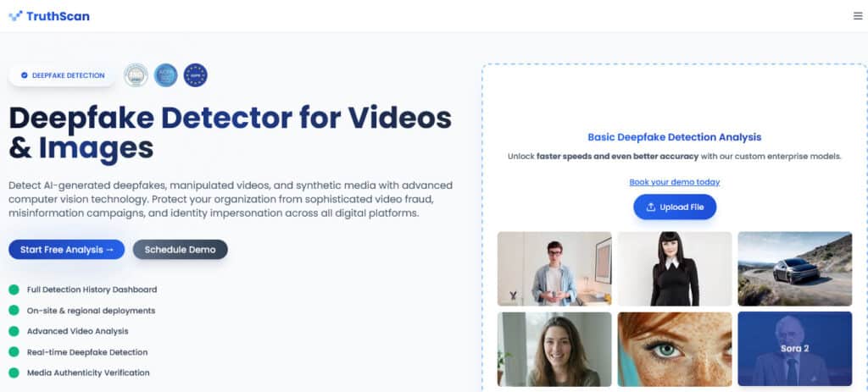868x392 pixels.
Task: Click the TruthScan brand name
Action: [58, 16]
